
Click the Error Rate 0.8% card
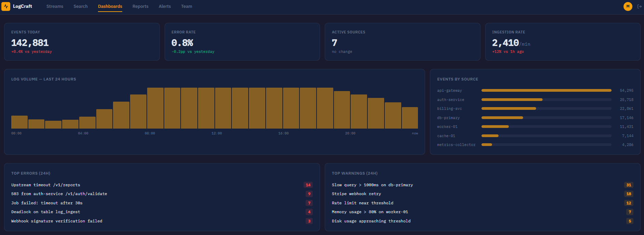tap(242, 42)
